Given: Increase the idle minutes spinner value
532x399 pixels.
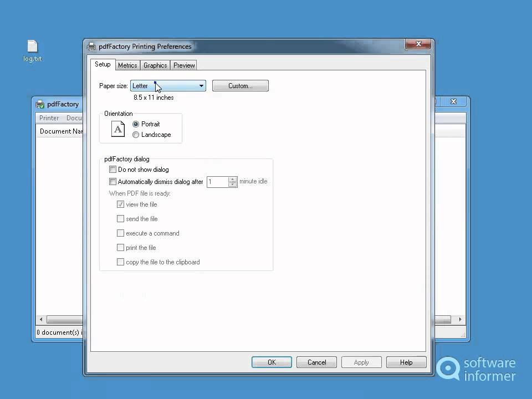Looking at the screenshot, I should pyautogui.click(x=232, y=179).
